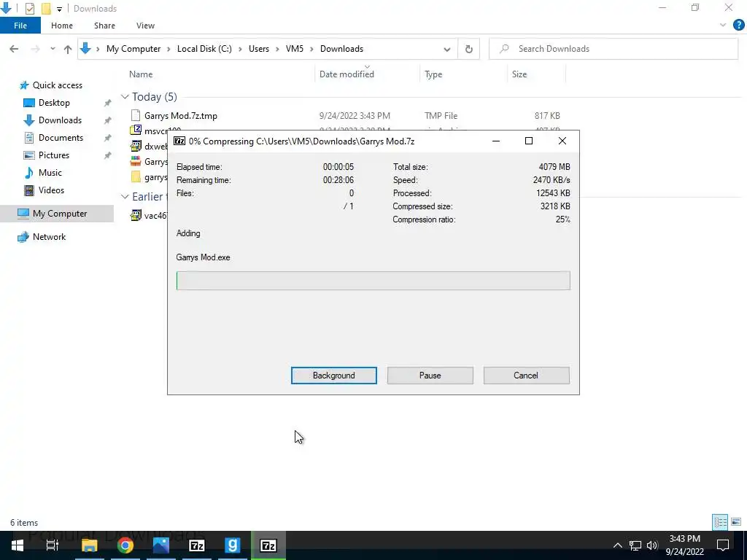Expand address bar history dropdown

[x=447, y=49]
